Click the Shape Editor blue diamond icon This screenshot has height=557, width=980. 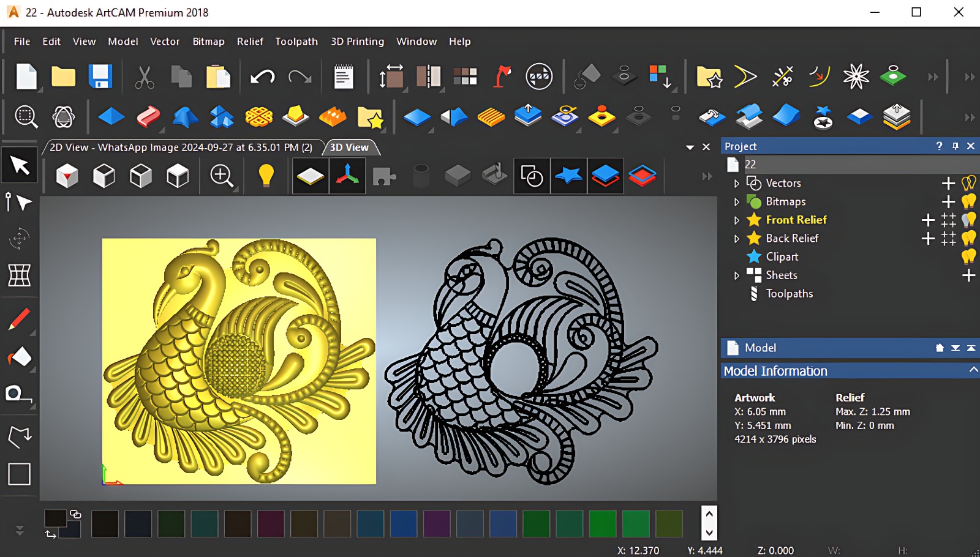(x=111, y=116)
